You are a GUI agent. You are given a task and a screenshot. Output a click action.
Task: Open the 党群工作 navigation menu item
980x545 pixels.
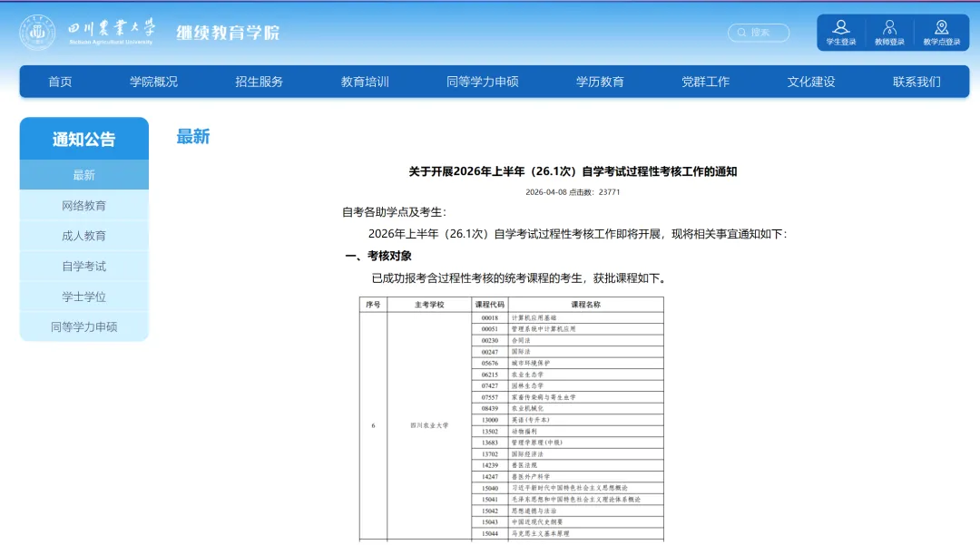(705, 82)
